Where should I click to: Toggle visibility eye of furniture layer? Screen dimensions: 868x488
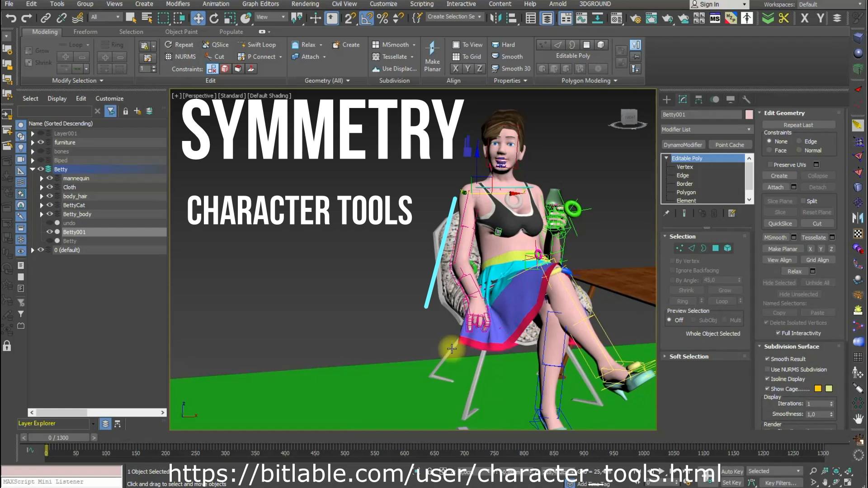[x=41, y=142]
